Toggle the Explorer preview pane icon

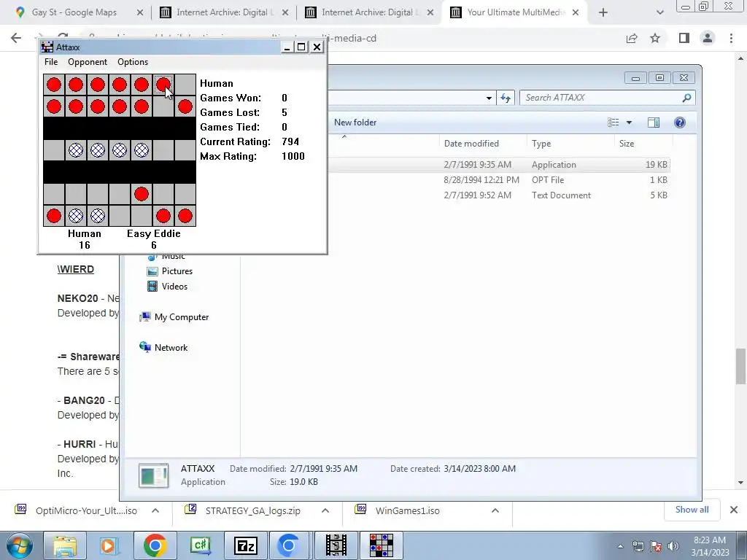[x=654, y=122]
